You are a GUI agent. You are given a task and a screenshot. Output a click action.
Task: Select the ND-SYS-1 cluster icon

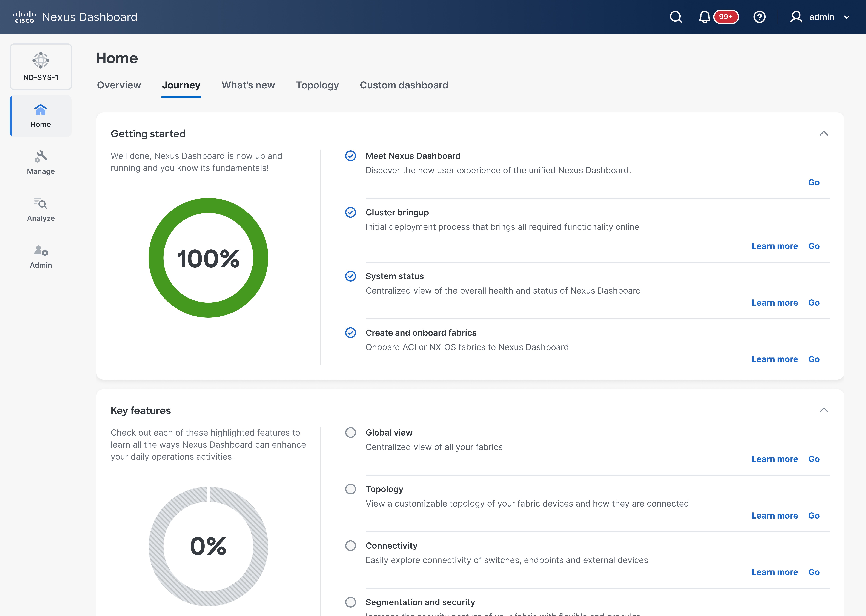click(x=41, y=60)
